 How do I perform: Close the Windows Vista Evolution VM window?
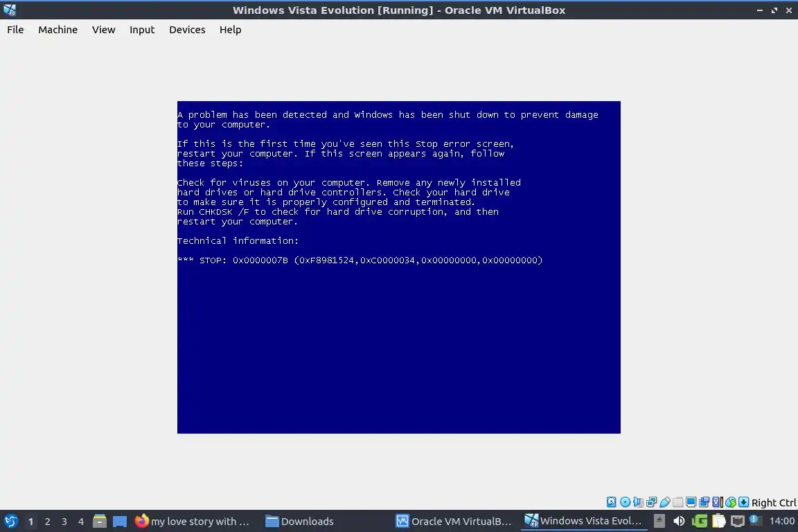[788, 10]
